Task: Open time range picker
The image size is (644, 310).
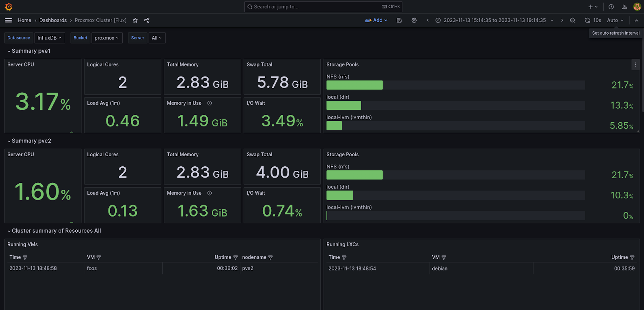Action: point(494,20)
